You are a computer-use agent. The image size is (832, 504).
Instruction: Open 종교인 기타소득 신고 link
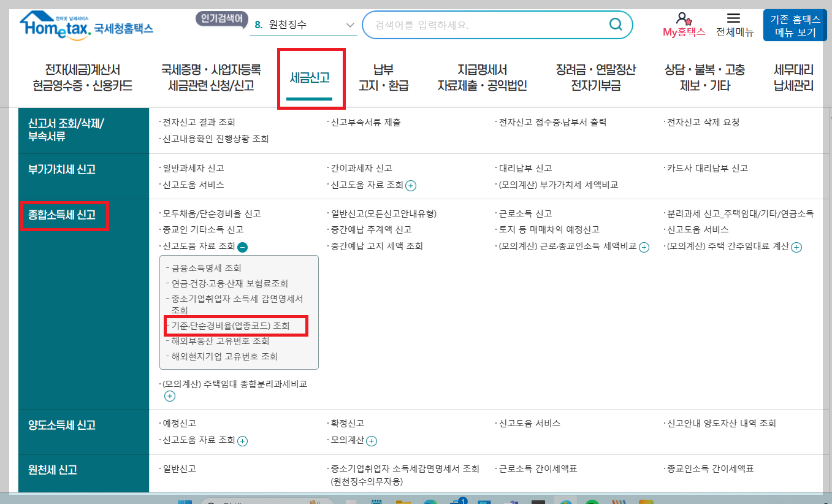tap(203, 229)
